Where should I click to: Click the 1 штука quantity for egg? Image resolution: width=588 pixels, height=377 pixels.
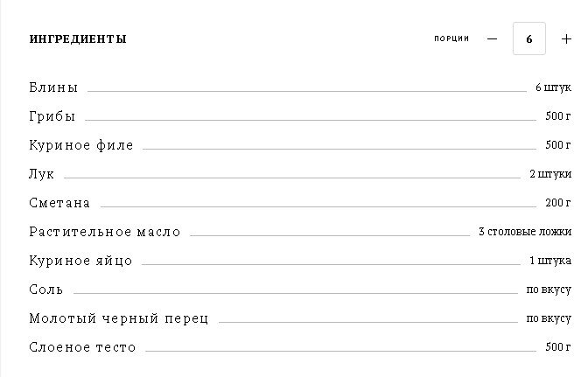click(549, 262)
